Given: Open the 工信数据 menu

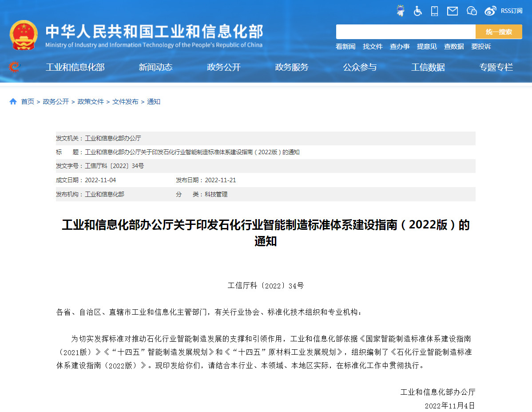Looking at the screenshot, I should click(428, 67).
